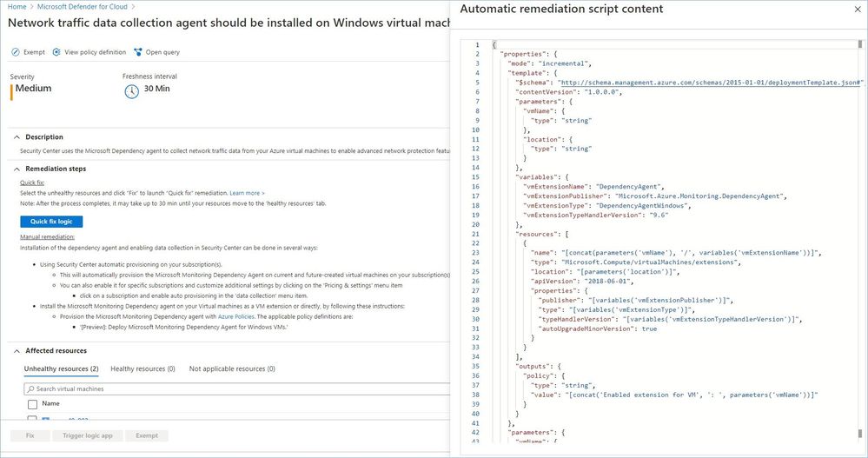Click script line autoUpgradeMinorVersion true
Image resolution: width=868 pixels, height=458 pixels.
coord(598,329)
